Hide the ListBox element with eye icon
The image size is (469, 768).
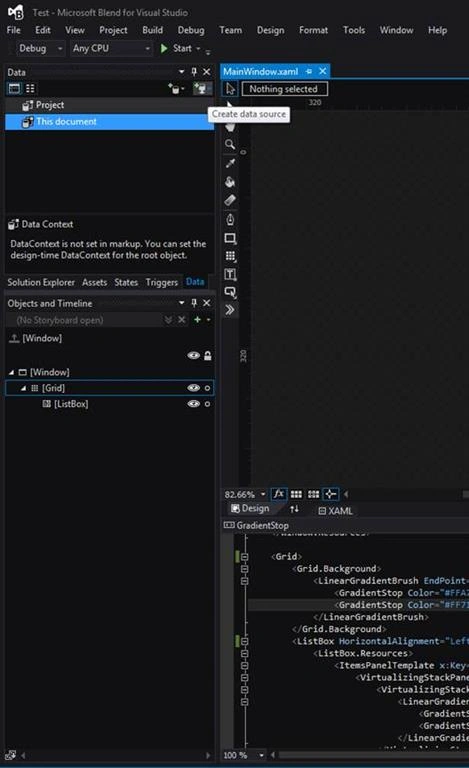point(194,404)
